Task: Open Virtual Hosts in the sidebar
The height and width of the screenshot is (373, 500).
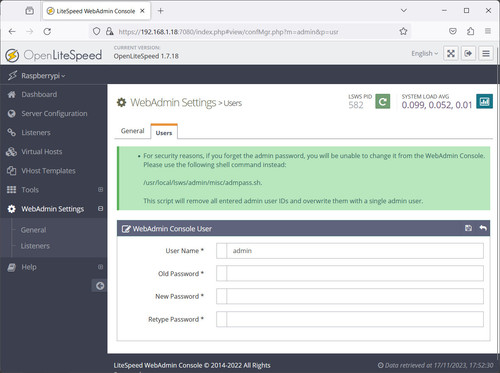Action: (x=42, y=152)
